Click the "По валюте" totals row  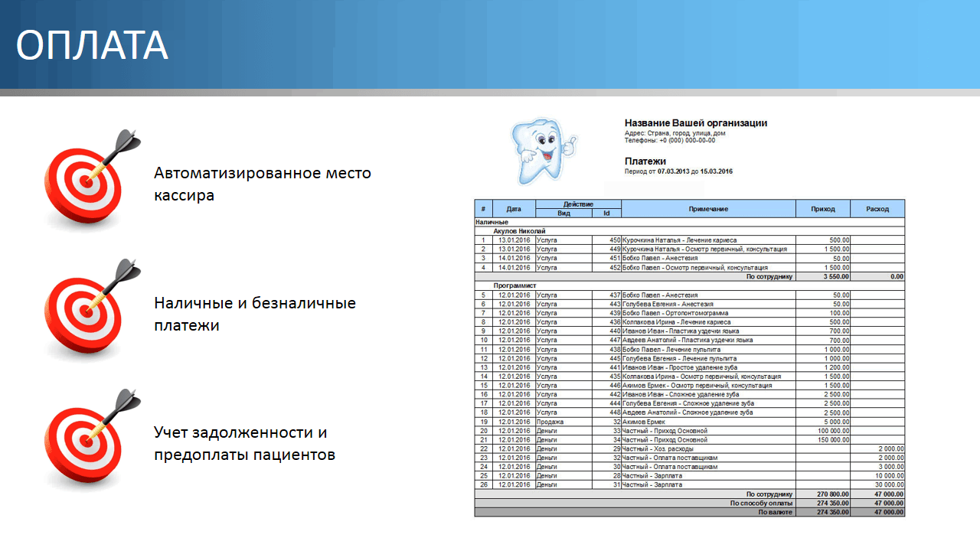[775, 512]
